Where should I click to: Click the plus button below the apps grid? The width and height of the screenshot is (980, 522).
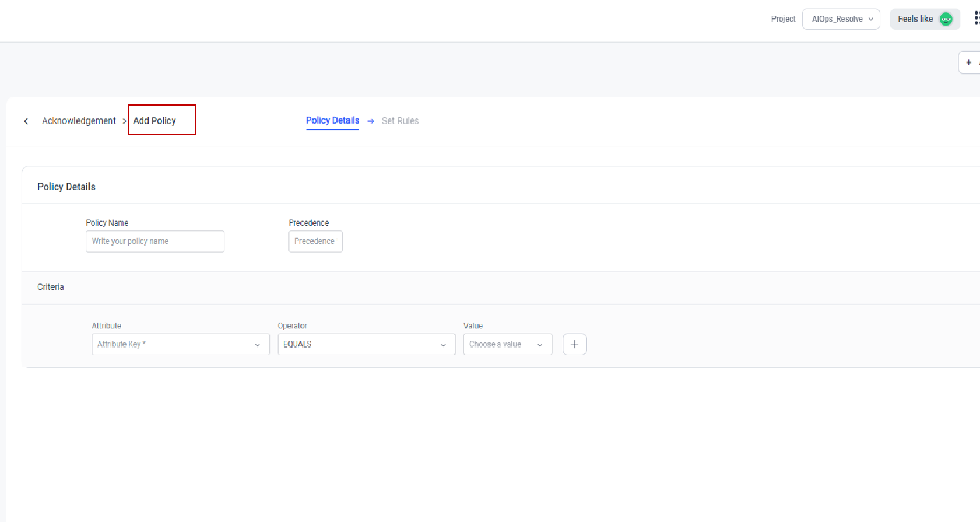(970, 62)
